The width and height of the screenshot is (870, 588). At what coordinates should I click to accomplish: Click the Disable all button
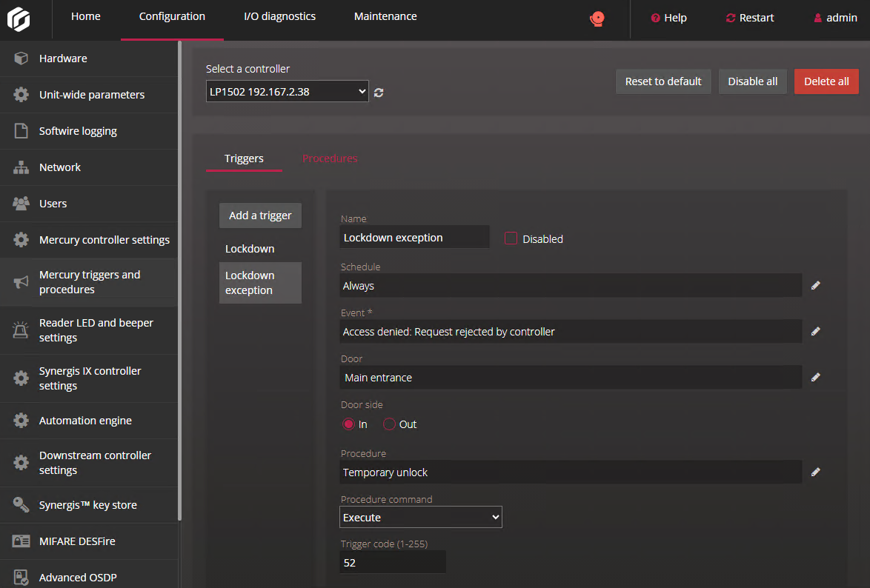[752, 81]
